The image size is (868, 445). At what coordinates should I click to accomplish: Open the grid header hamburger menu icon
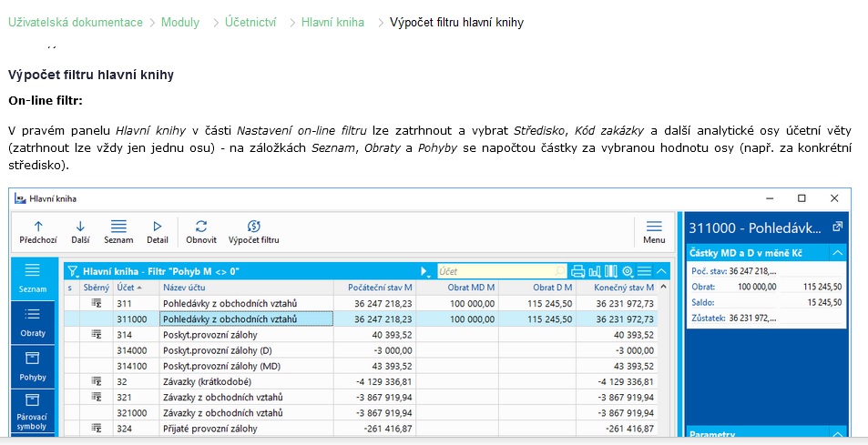[x=644, y=271]
